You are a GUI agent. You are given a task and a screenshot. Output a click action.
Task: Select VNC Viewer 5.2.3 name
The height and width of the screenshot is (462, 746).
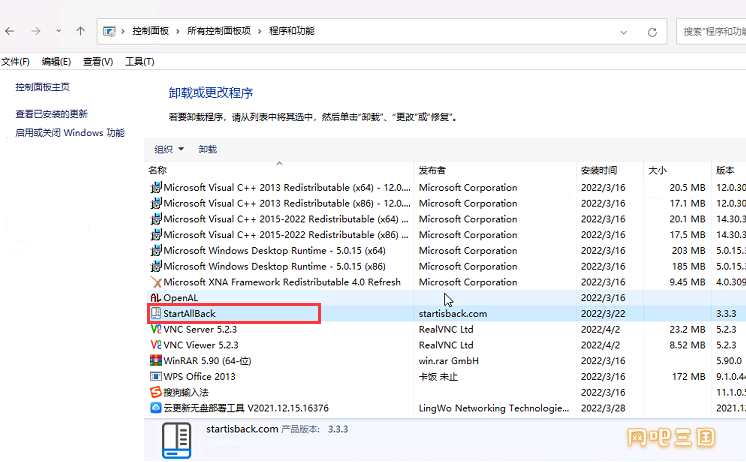[201, 345]
